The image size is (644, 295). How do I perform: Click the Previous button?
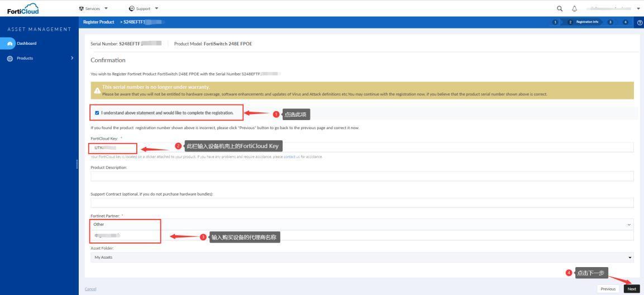point(608,289)
